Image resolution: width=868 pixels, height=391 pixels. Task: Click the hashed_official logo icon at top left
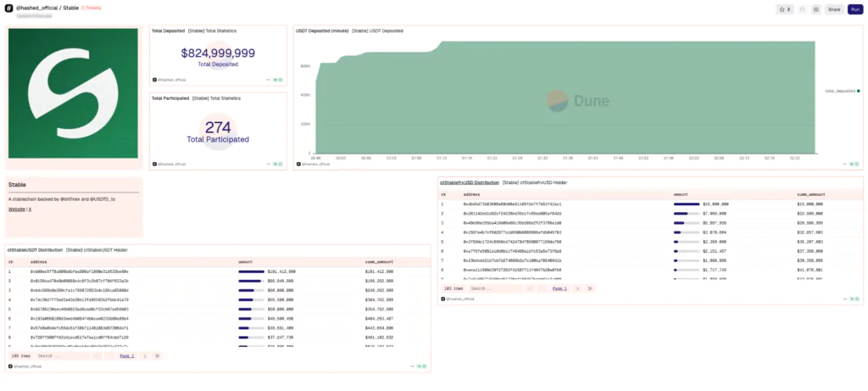coord(8,8)
